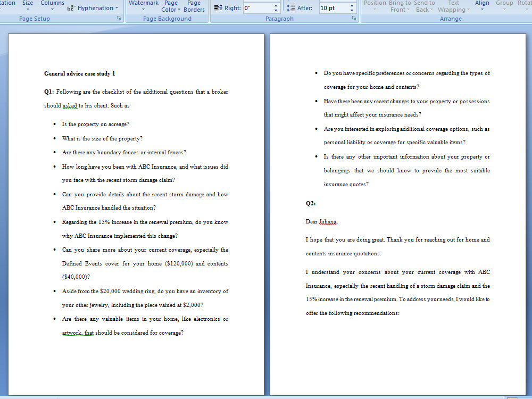Screen dimensions: 532x399
Task: Click the Right indent stepper arrows
Action: 276,8
